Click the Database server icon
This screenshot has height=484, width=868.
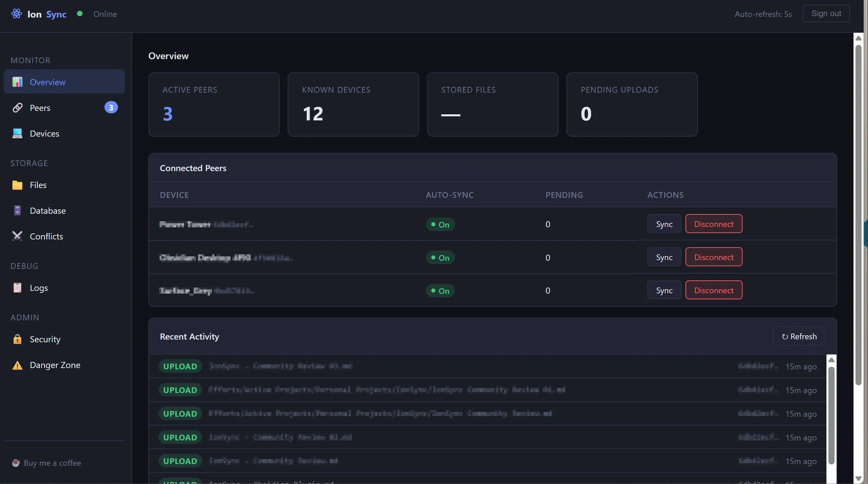coord(17,210)
